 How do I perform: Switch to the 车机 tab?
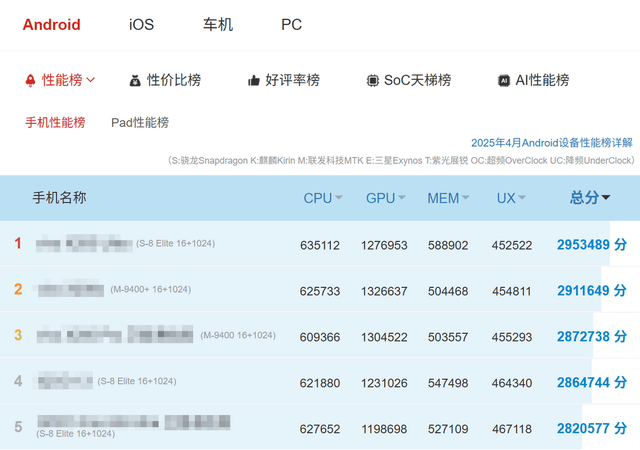click(x=217, y=24)
